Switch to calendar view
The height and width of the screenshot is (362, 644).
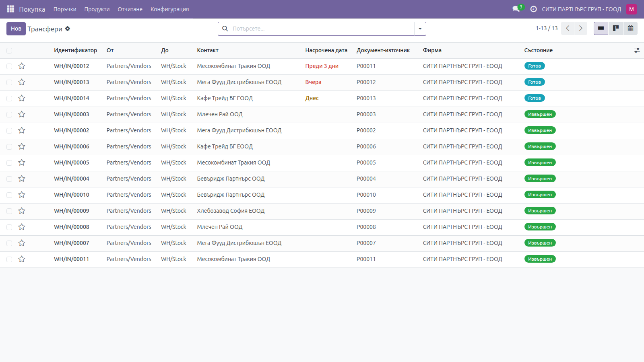point(630,28)
